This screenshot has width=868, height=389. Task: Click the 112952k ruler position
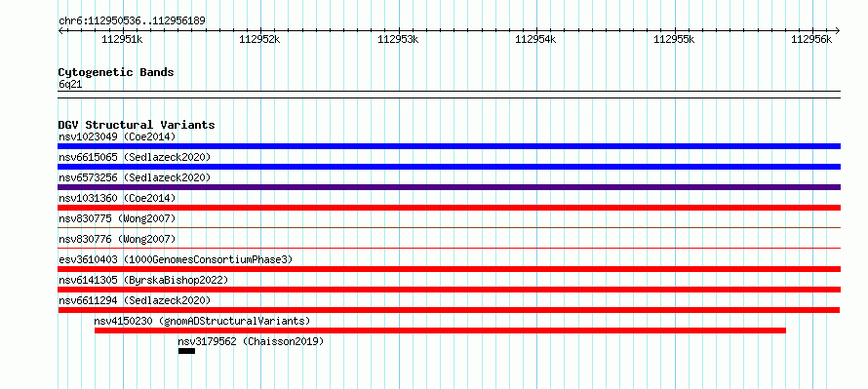259,40
